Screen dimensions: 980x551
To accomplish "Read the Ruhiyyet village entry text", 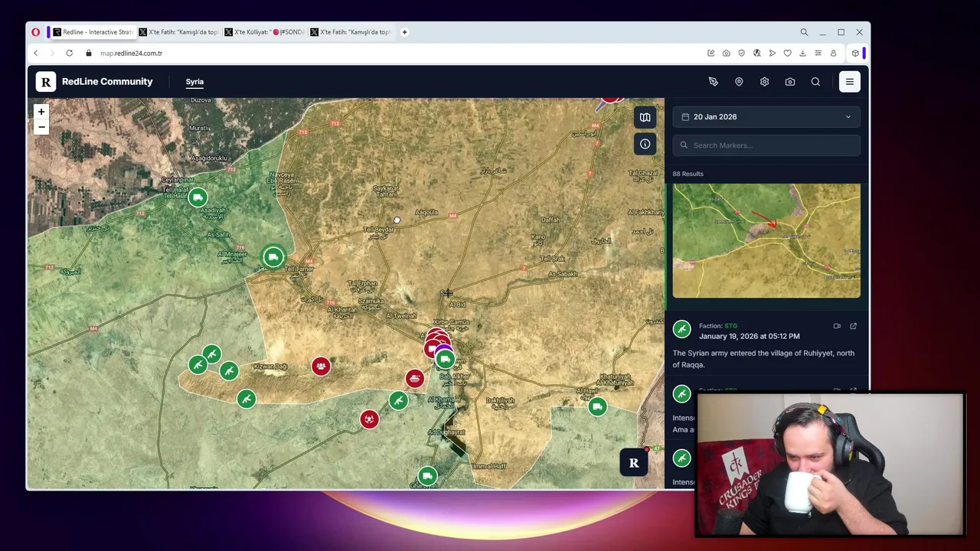I will click(763, 359).
